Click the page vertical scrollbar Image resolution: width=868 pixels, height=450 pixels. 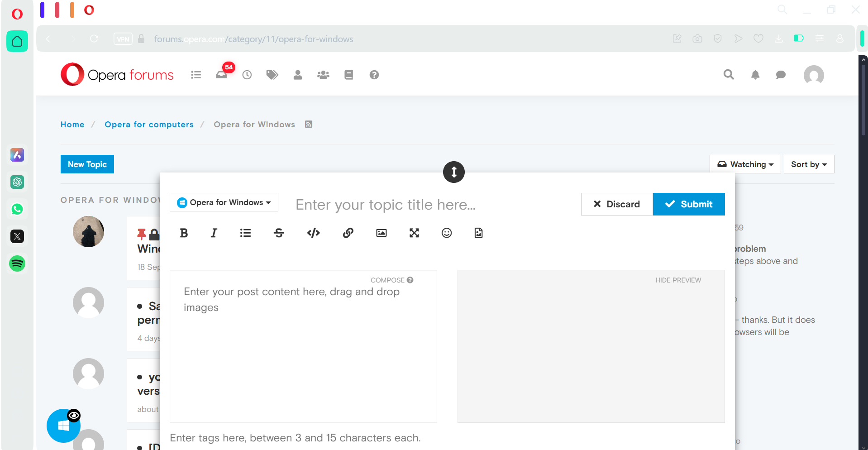[863, 101]
